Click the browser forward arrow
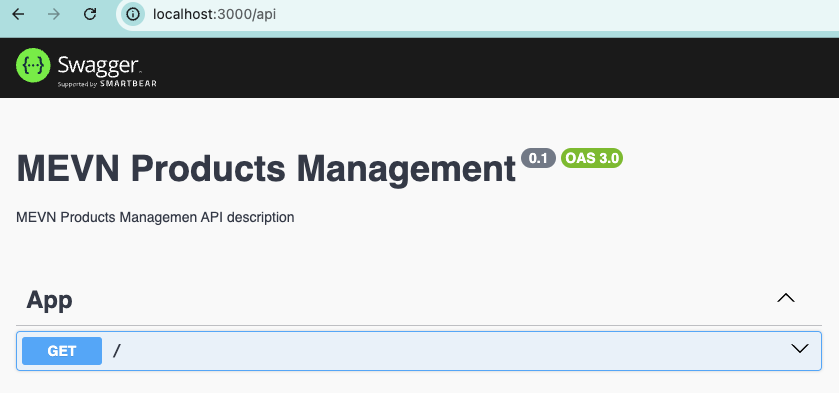Viewport: 839px width, 393px height. coord(54,14)
